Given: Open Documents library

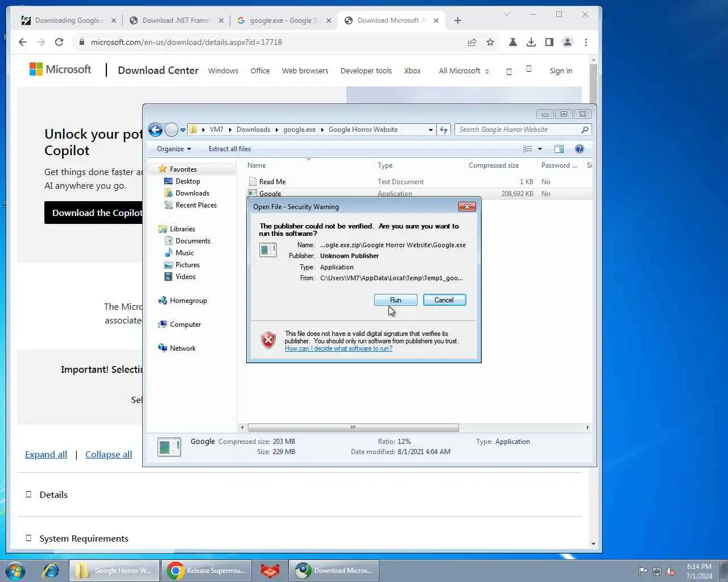Looking at the screenshot, I should pyautogui.click(x=193, y=241).
